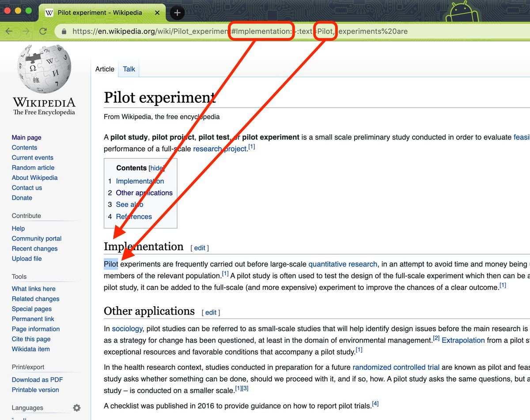The image size is (530, 420).
Task: Select the Article tab
Action: pyautogui.click(x=105, y=69)
